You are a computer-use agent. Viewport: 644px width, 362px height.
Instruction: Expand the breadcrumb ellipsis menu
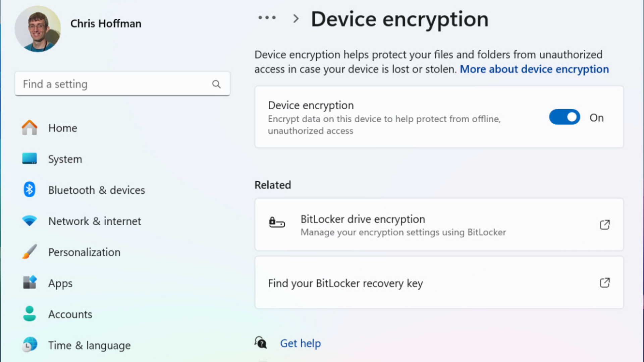click(x=267, y=18)
